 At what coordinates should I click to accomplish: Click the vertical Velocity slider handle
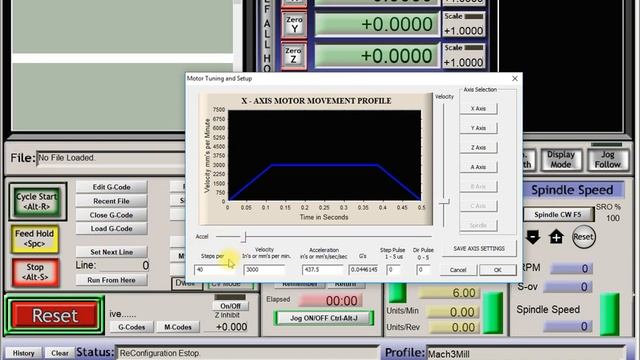tap(444, 202)
